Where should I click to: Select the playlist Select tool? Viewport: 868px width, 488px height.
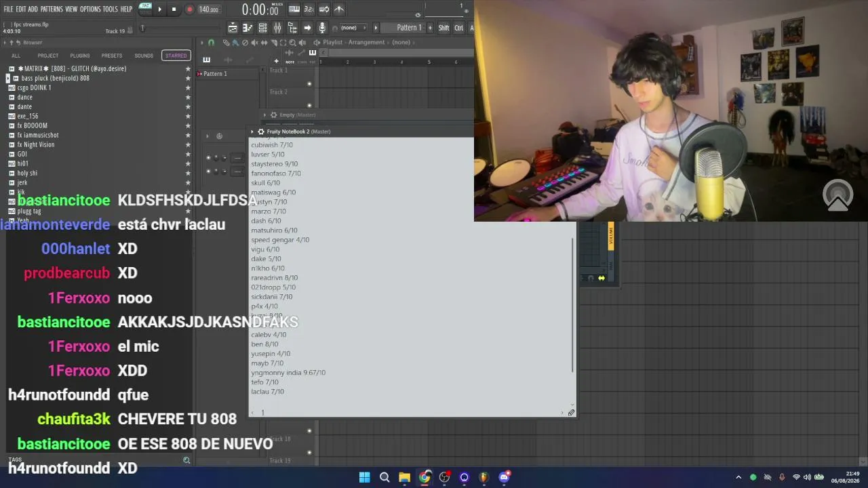pyautogui.click(x=283, y=43)
